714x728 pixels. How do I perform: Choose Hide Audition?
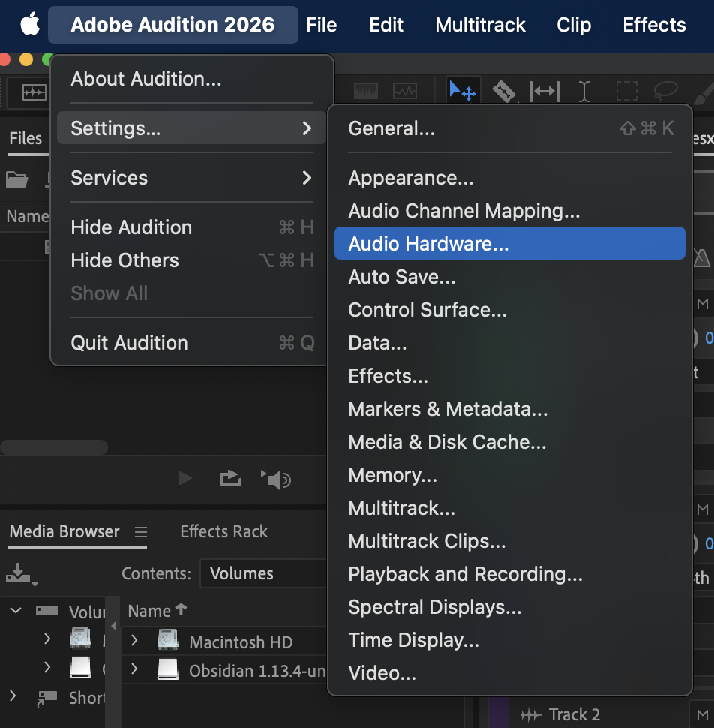coord(191,227)
